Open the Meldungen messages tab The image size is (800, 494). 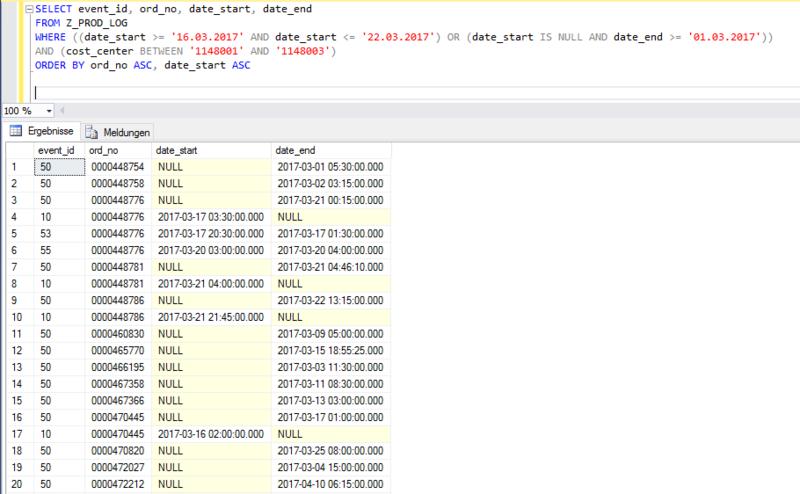tap(118, 131)
